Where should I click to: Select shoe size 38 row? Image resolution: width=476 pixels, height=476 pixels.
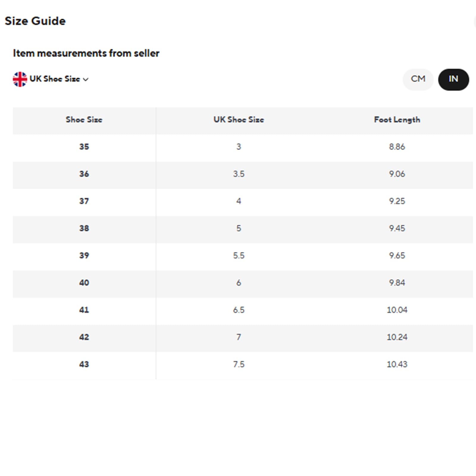(x=243, y=229)
